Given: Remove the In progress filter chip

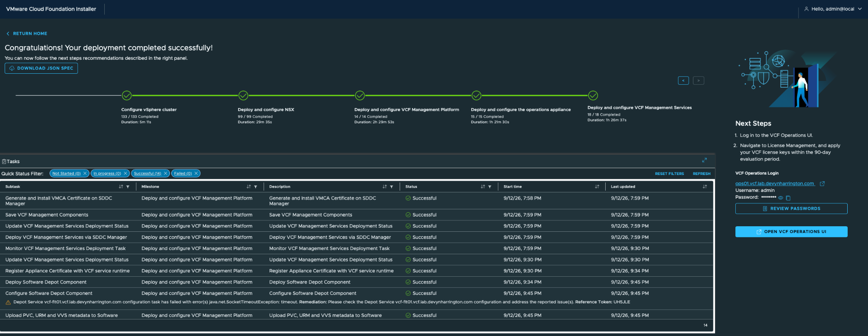Looking at the screenshot, I should click(125, 173).
